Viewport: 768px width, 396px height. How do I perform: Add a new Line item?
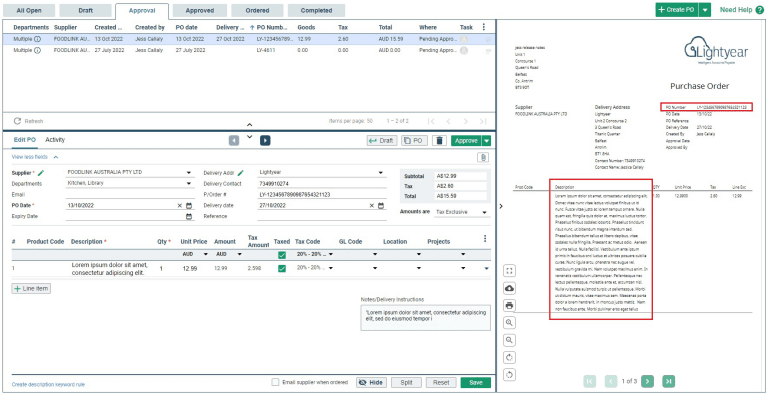click(31, 289)
